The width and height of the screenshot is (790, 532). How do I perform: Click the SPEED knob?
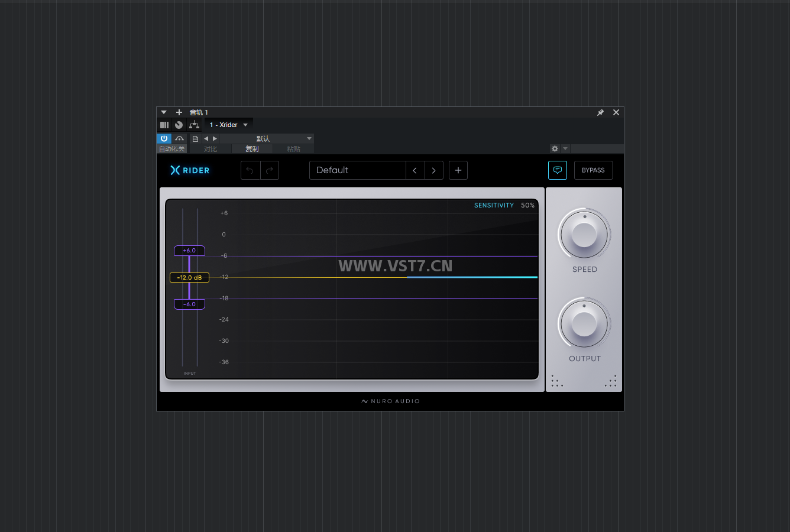pos(584,234)
